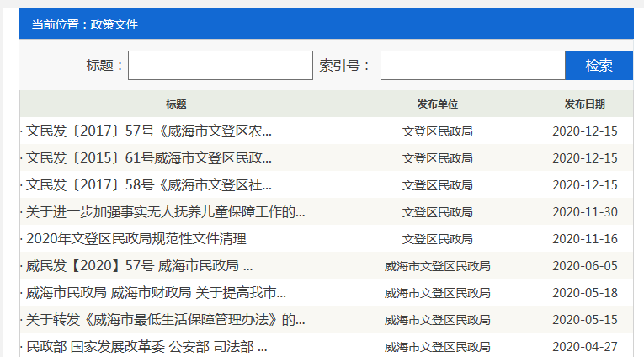Click the 标题 column header in table
Image resolution: width=644 pixels, height=357 pixels.
(x=176, y=104)
